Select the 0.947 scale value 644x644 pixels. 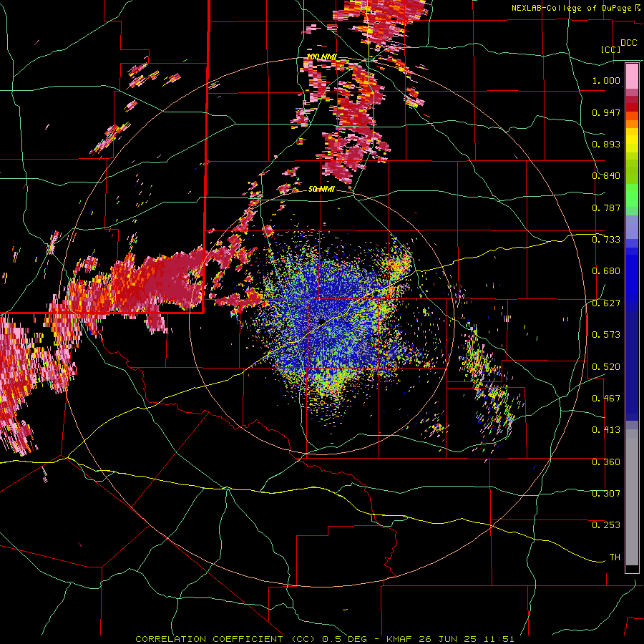click(606, 112)
